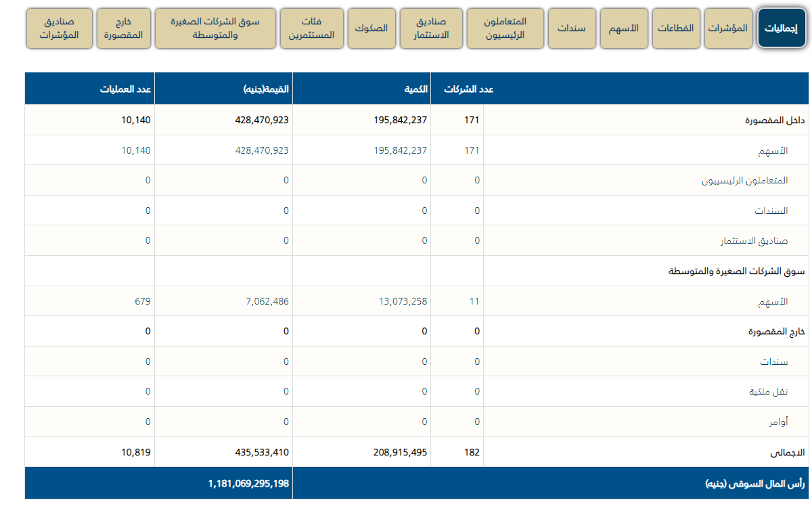This screenshot has height=513, width=812.
Task: Open the القطاعات tab
Action: tap(676, 28)
